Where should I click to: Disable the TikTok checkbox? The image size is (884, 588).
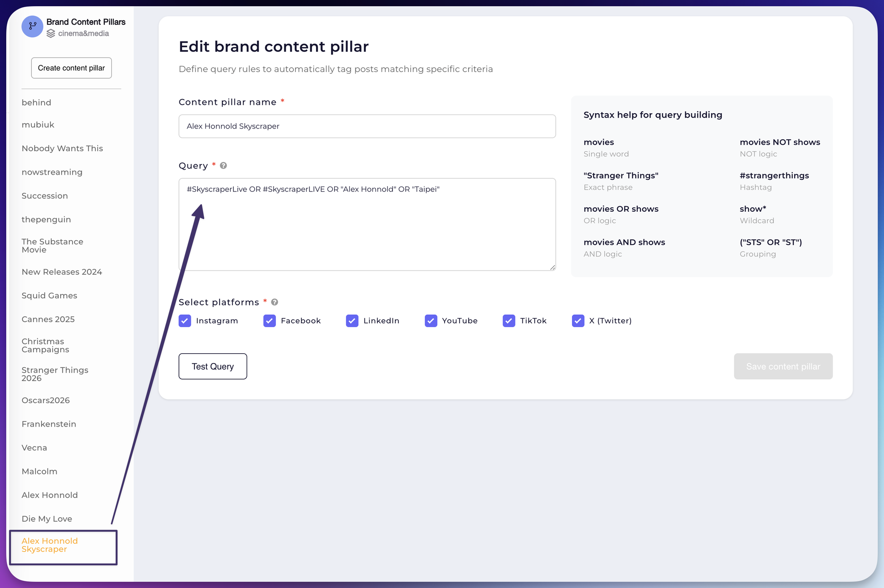509,321
